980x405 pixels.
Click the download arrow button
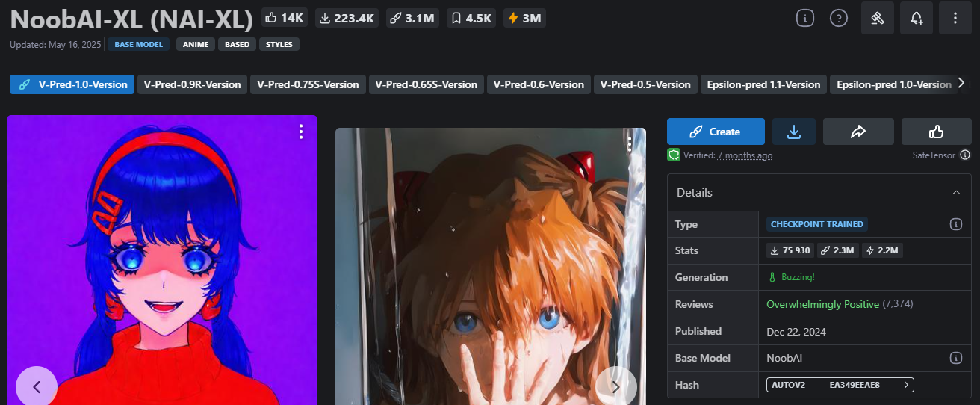[x=794, y=132]
